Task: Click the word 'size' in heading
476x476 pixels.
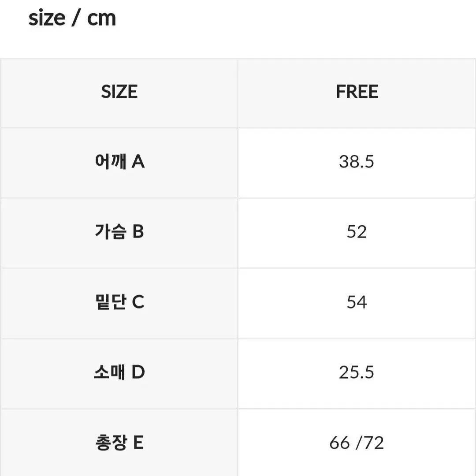Action: coord(47,19)
